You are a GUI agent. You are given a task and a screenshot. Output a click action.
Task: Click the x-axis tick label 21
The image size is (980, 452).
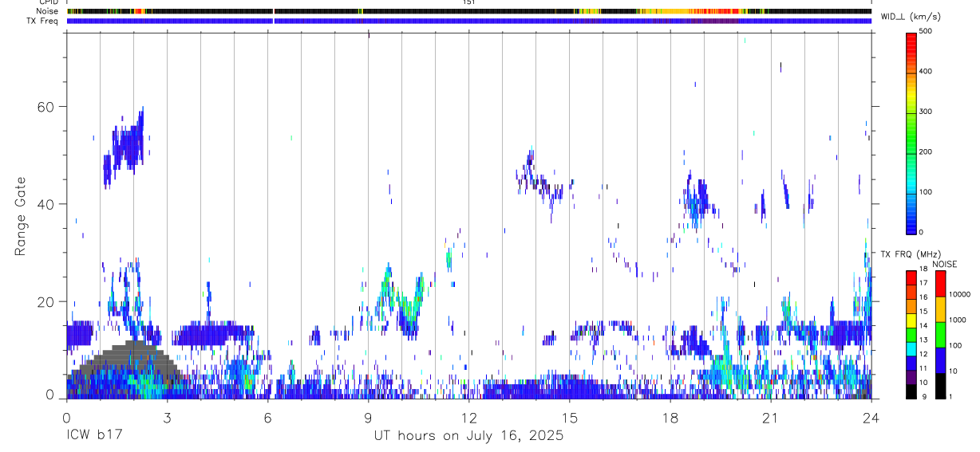[x=771, y=417]
